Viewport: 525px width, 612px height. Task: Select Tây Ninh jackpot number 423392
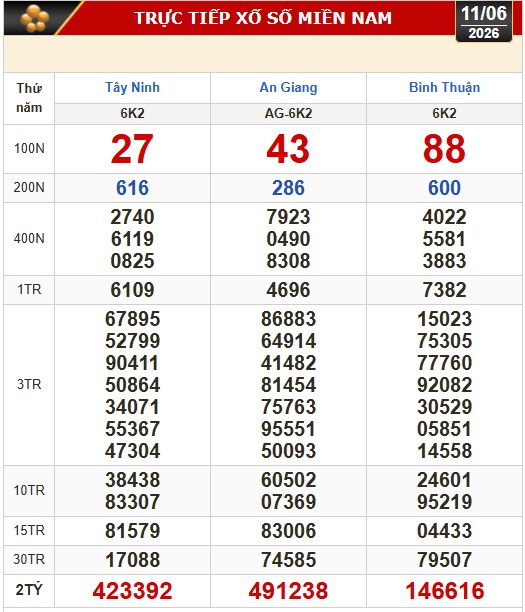tap(132, 591)
